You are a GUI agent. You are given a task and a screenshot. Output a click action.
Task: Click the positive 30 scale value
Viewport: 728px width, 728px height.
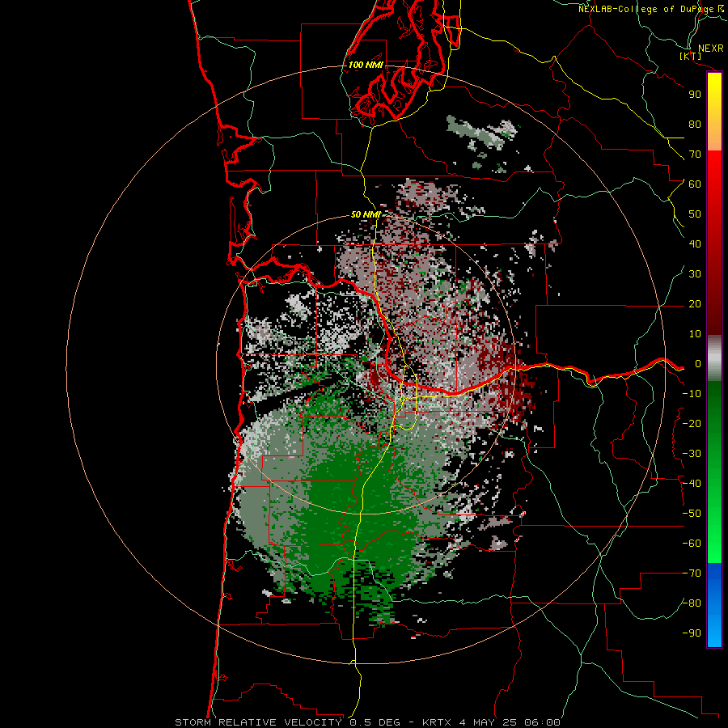695,274
